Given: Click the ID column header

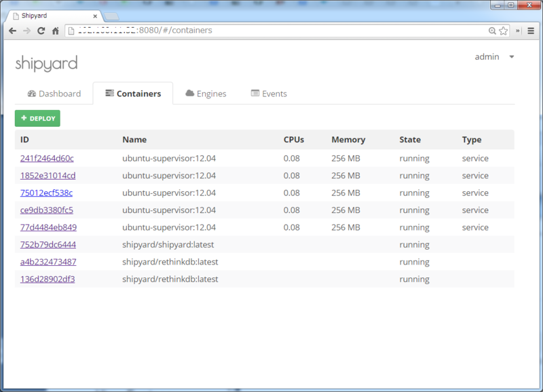Looking at the screenshot, I should tap(24, 140).
